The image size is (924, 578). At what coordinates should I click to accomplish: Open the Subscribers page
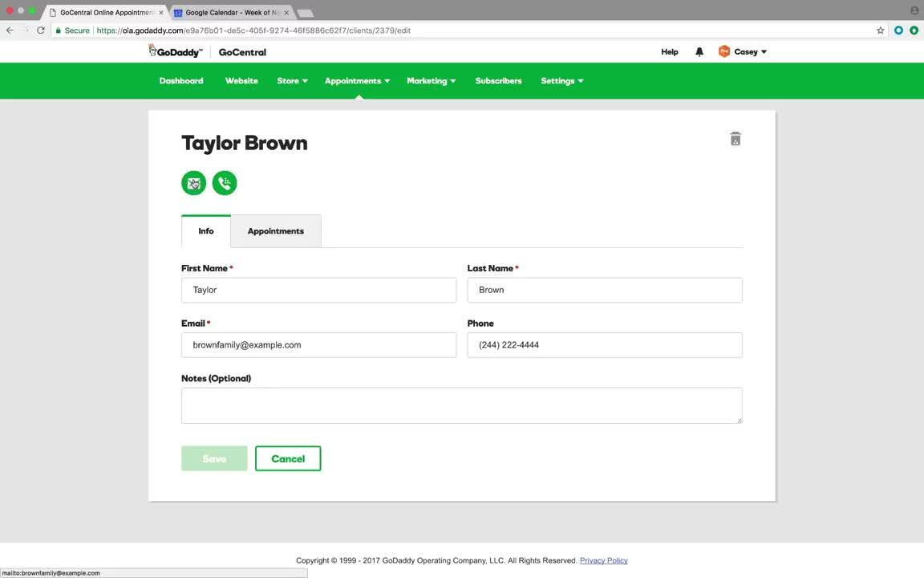(x=499, y=81)
